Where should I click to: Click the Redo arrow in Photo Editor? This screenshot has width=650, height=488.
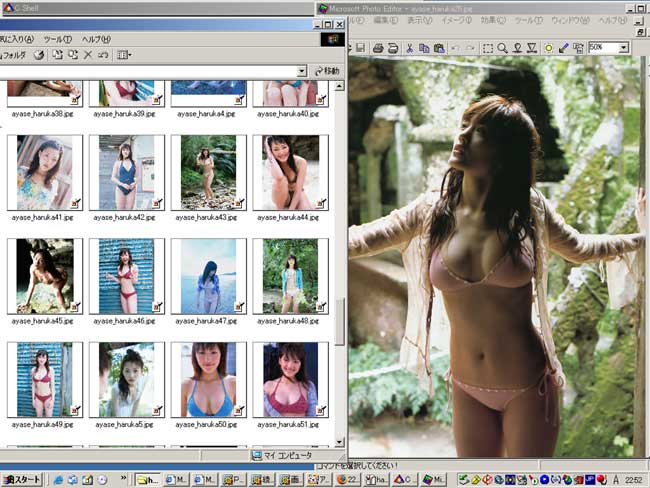click(470, 48)
